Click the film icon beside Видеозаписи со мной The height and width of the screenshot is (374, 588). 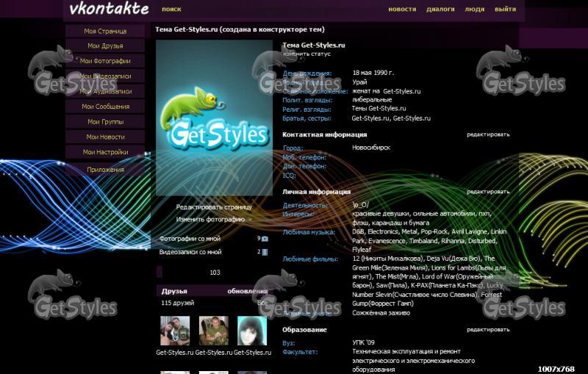[265, 252]
